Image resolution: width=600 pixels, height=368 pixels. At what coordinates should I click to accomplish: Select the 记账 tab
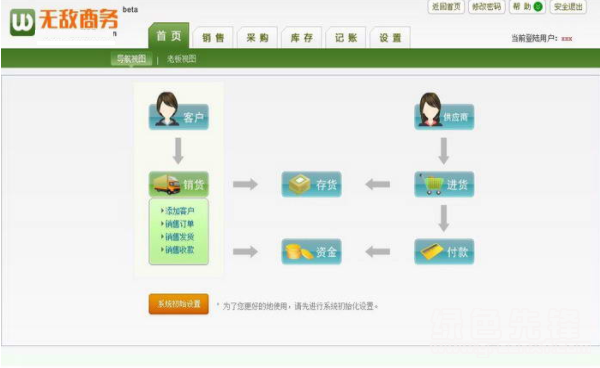coord(346,37)
